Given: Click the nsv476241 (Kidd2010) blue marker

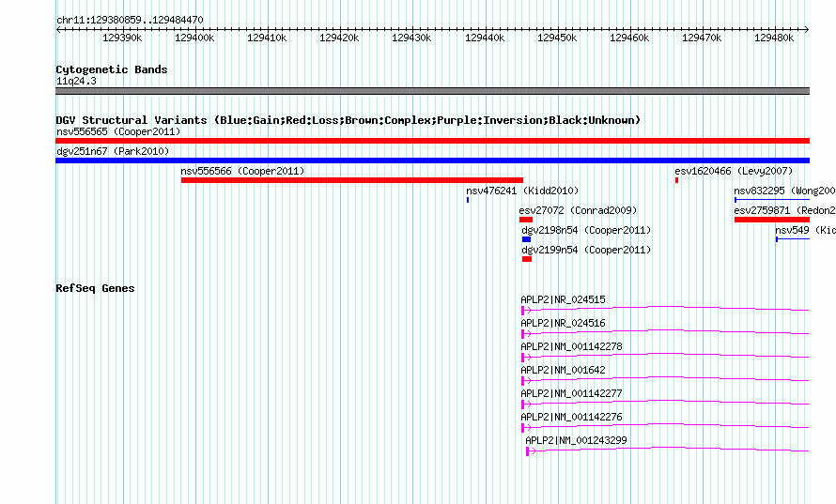Looking at the screenshot, I should point(468,200).
